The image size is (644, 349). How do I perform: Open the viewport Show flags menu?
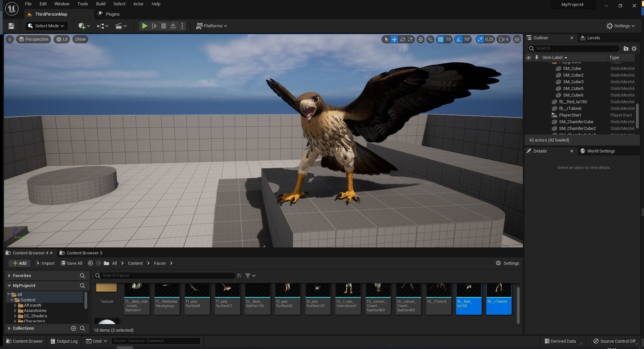[80, 39]
